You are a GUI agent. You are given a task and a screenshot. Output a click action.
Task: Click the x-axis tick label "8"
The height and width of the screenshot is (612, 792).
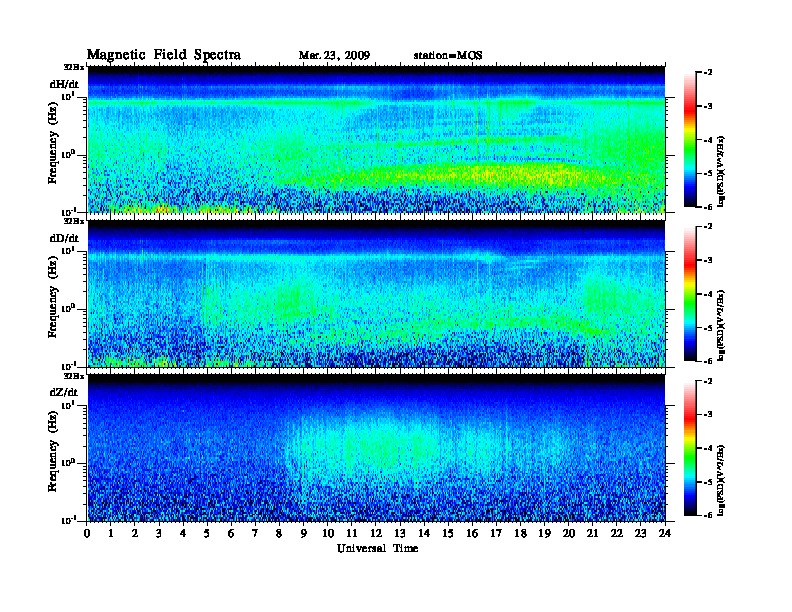pos(279,534)
